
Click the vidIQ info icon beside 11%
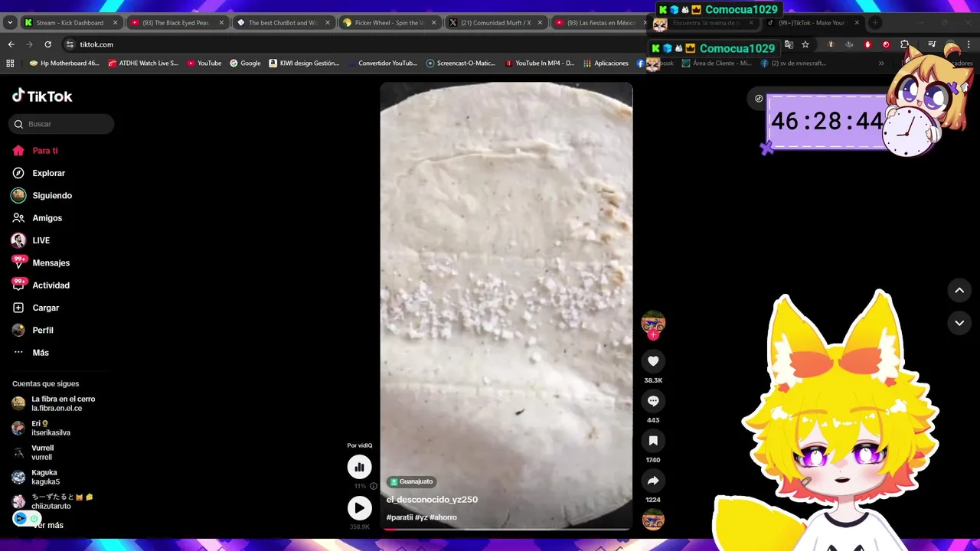[374, 486]
